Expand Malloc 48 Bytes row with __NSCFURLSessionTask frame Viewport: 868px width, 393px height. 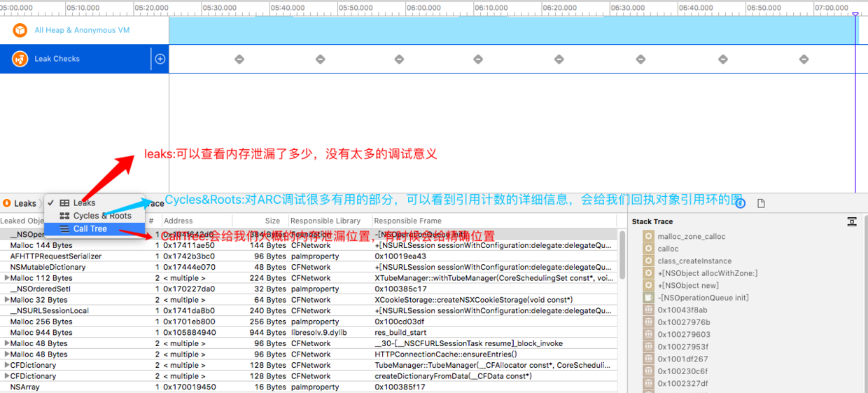7,343
